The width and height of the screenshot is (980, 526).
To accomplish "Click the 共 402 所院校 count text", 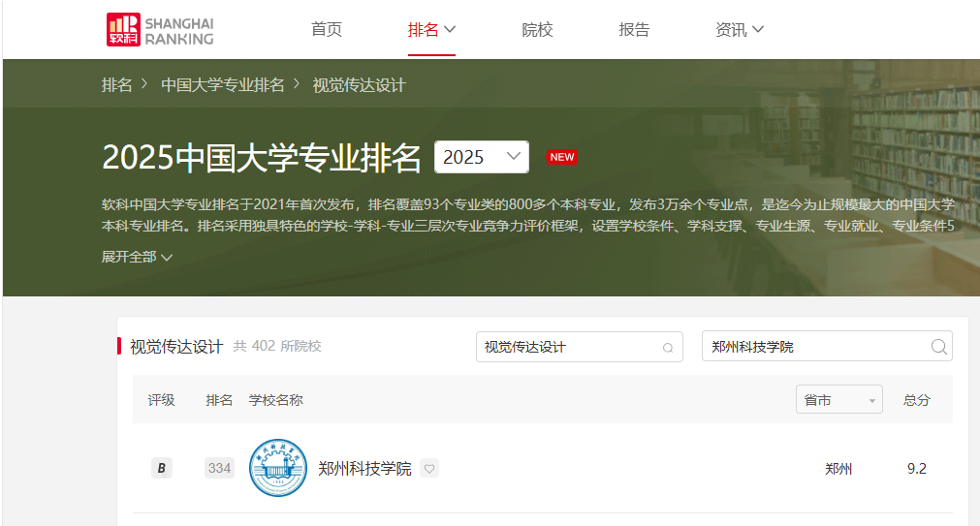I will pyautogui.click(x=277, y=346).
